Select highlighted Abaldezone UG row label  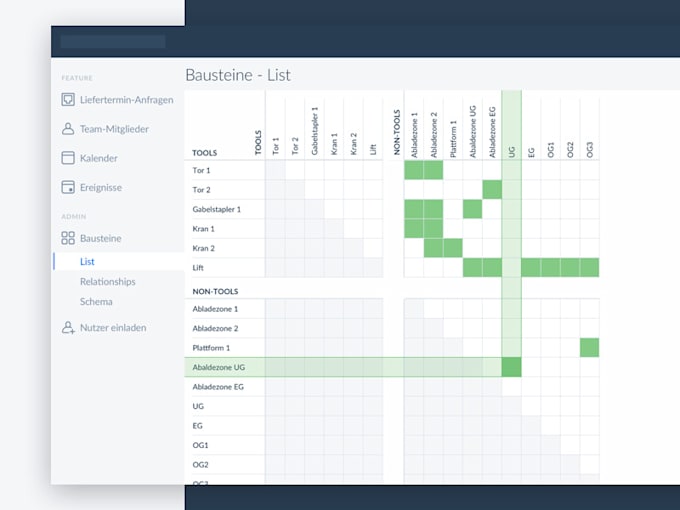(x=219, y=368)
